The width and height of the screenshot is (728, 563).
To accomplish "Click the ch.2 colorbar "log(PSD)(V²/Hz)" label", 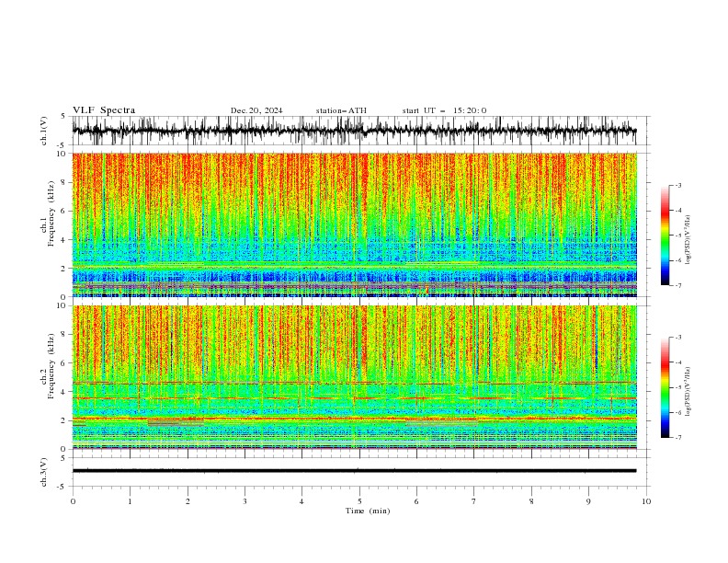I will pyautogui.click(x=688, y=392).
